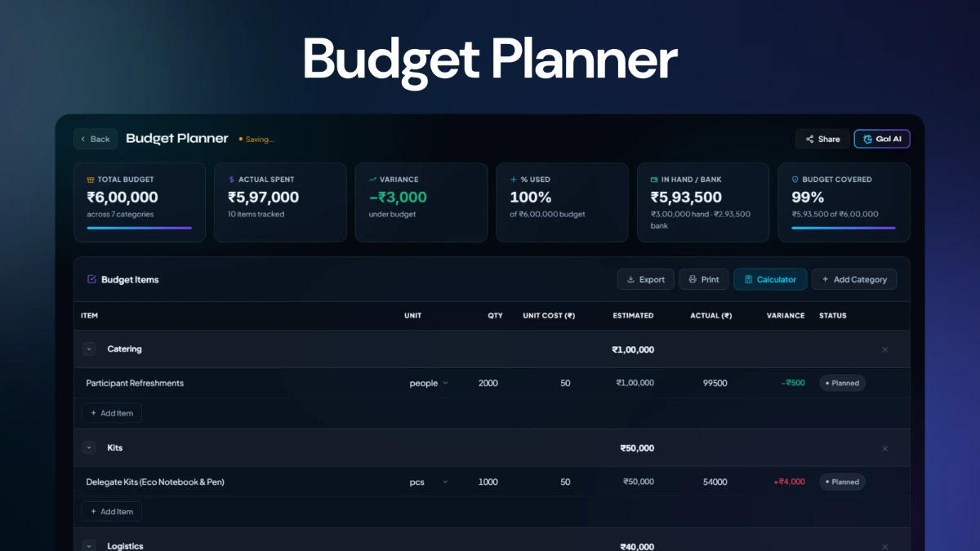Click the ₹5,93,500 in hand value

pyautogui.click(x=686, y=198)
